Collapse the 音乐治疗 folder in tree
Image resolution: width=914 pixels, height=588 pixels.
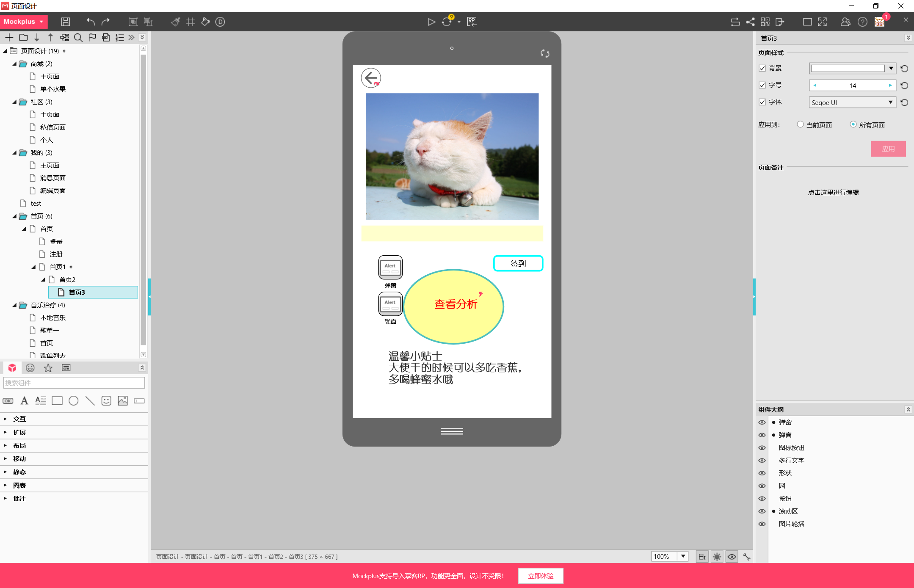[15, 305]
